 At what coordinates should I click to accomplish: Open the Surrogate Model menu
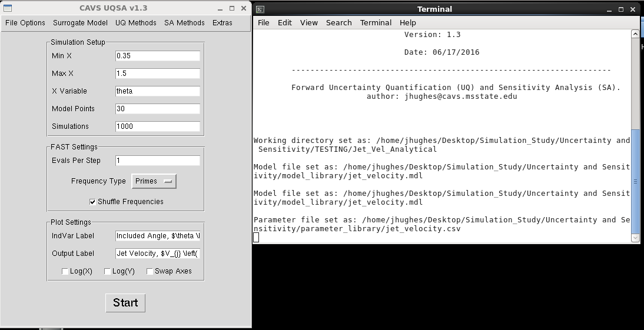80,23
